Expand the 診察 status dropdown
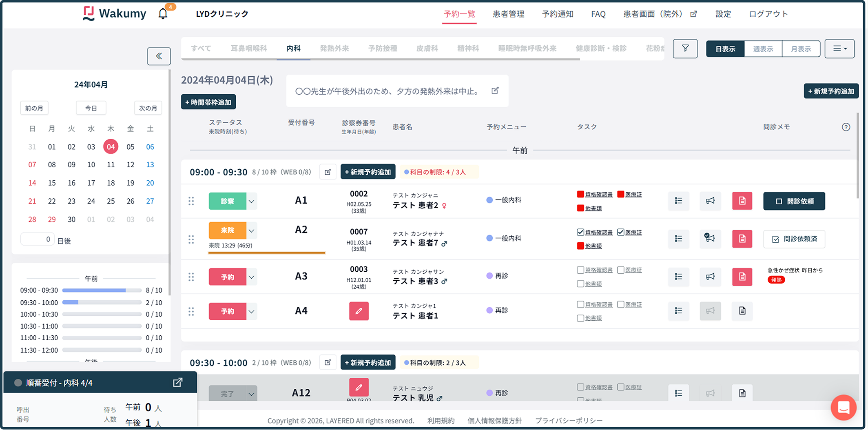This screenshot has height=430, width=868. (252, 201)
